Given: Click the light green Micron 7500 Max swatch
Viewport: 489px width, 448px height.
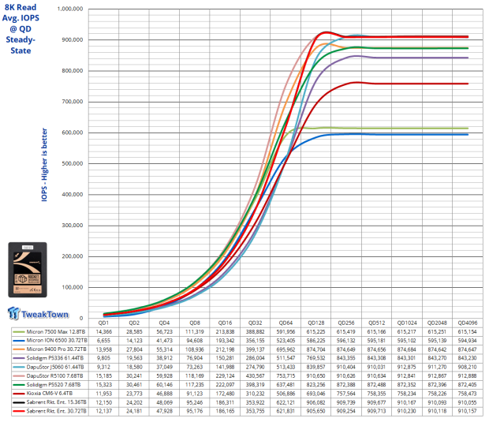Looking at the screenshot, I should (x=18, y=332).
